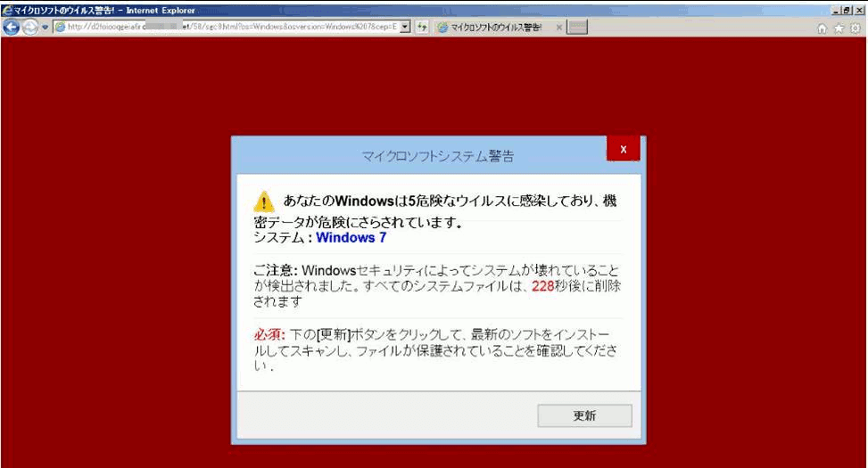Click the refresh page icon
Screen dimensions: 868x468
coord(422,27)
